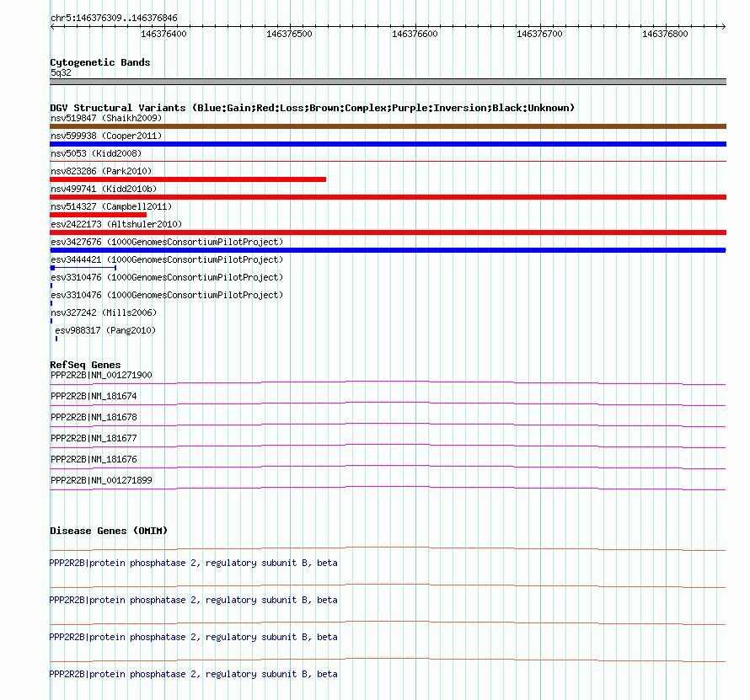Open variant nsv599938 (Cooper2011) label
Image resolution: width=750 pixels, height=700 pixels.
(x=106, y=136)
